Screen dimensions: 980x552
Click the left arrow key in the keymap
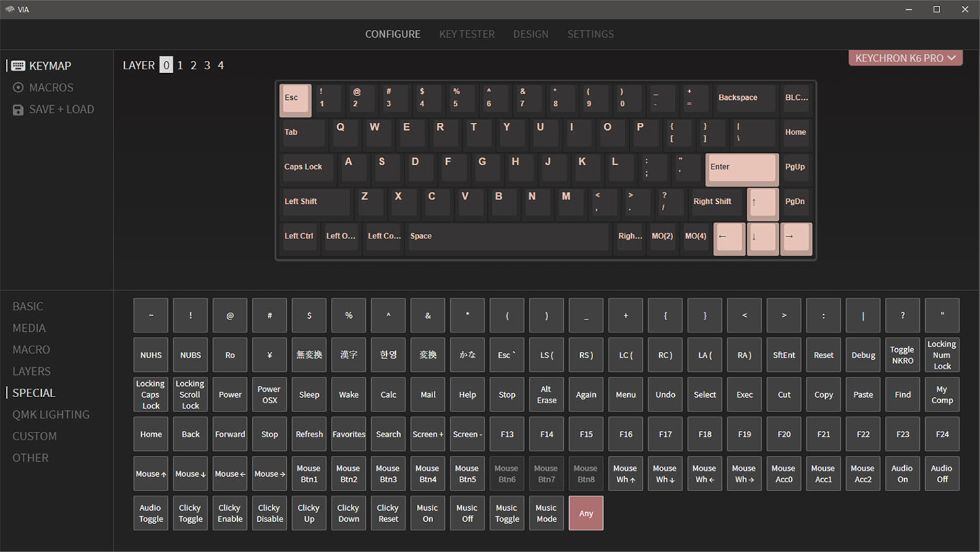tap(728, 238)
